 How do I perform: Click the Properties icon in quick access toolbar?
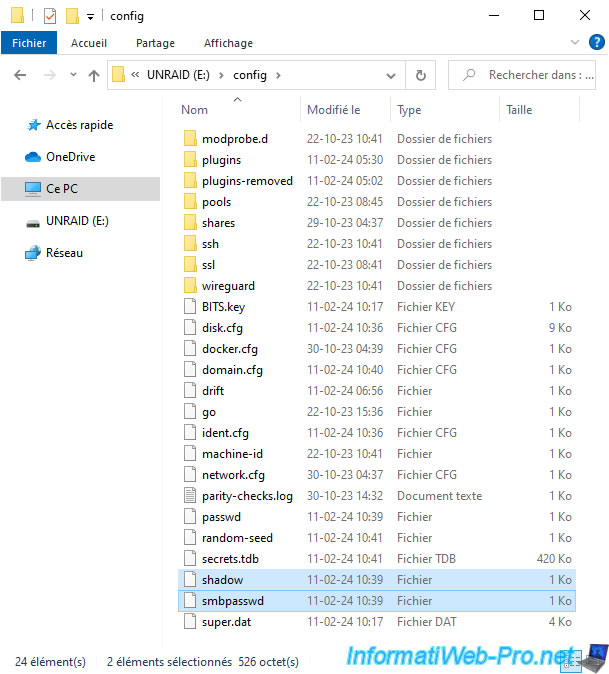tap(49, 16)
